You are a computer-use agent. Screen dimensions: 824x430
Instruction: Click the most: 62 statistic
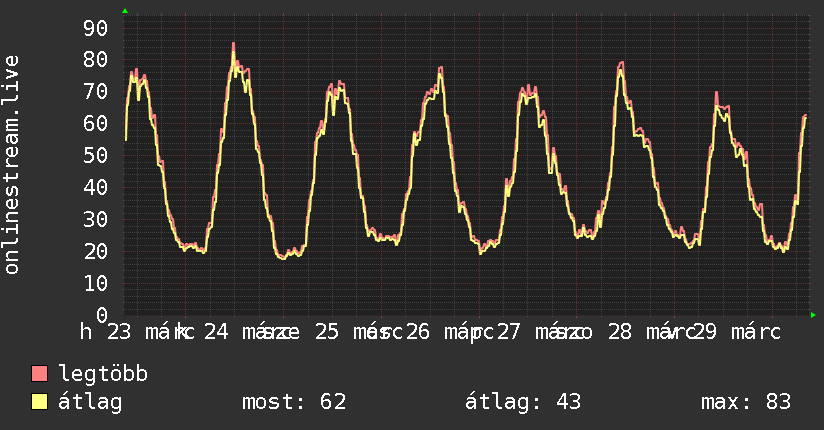pos(294,402)
